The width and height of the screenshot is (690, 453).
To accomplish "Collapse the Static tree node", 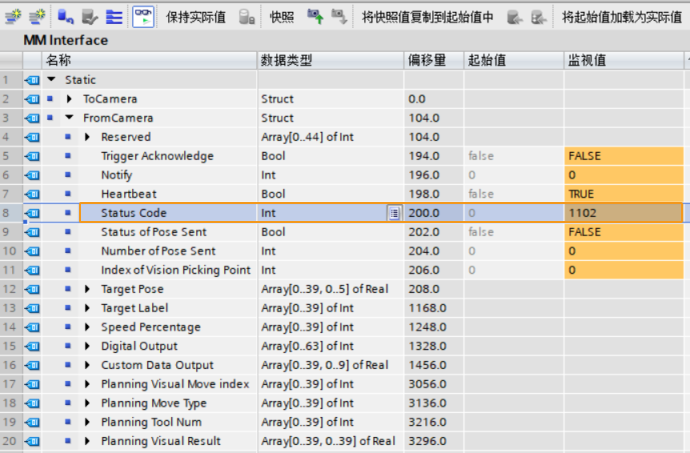I will 51,79.
